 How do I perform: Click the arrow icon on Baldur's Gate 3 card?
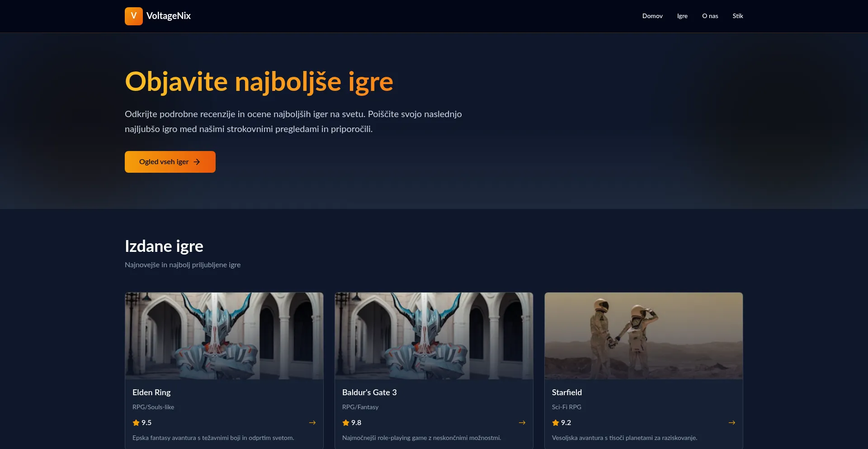pos(522,423)
